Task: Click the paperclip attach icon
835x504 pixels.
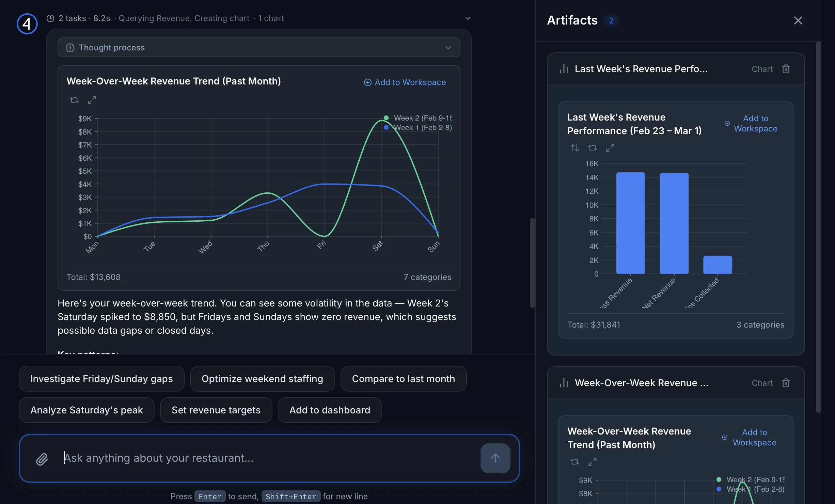Action: [x=42, y=459]
